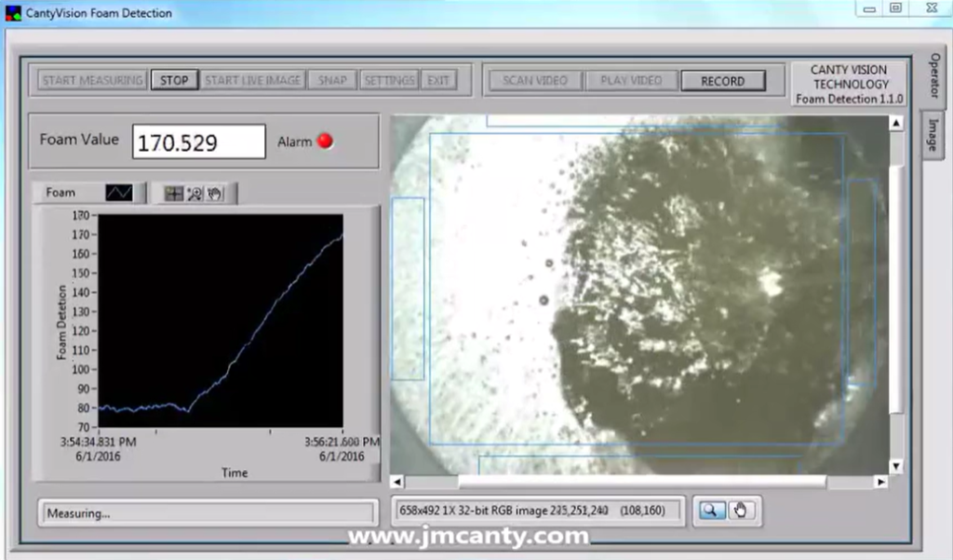Click the red Alarm indicator light
Viewport: 953px width, 560px height.
(x=326, y=141)
